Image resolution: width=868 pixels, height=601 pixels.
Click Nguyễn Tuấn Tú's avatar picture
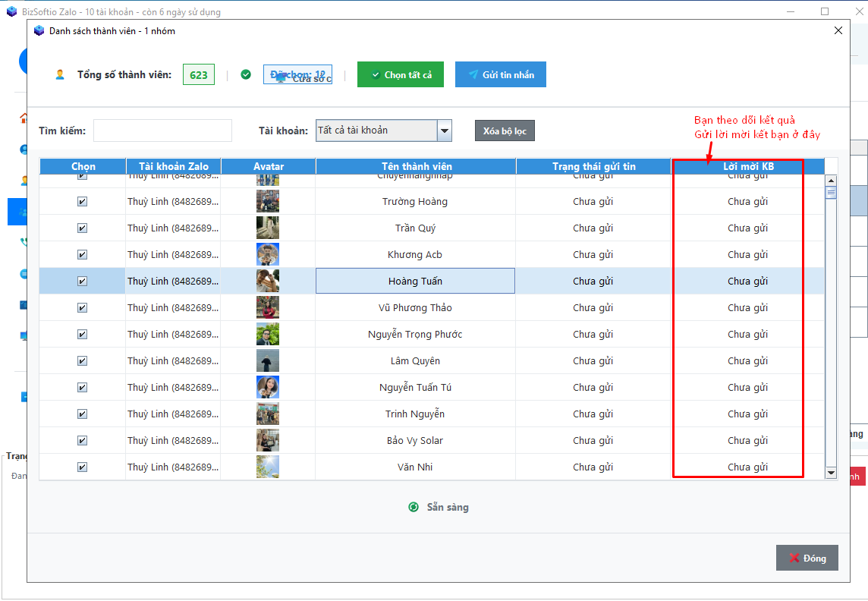pos(268,388)
